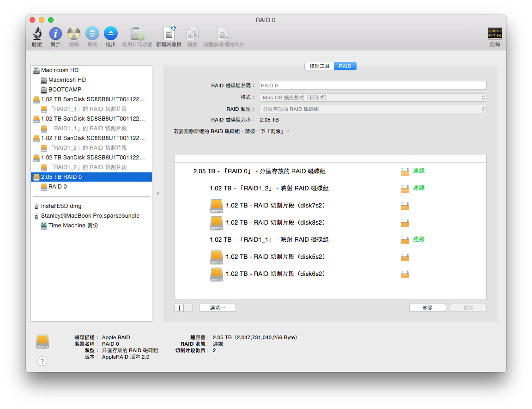
Task: Click New Image (新增映像檔) icon
Action: point(169,34)
